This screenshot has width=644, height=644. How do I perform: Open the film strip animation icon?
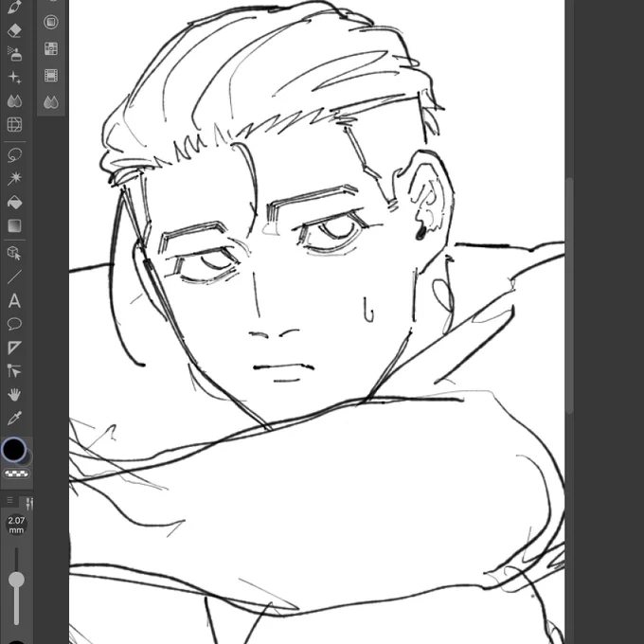coord(51,75)
